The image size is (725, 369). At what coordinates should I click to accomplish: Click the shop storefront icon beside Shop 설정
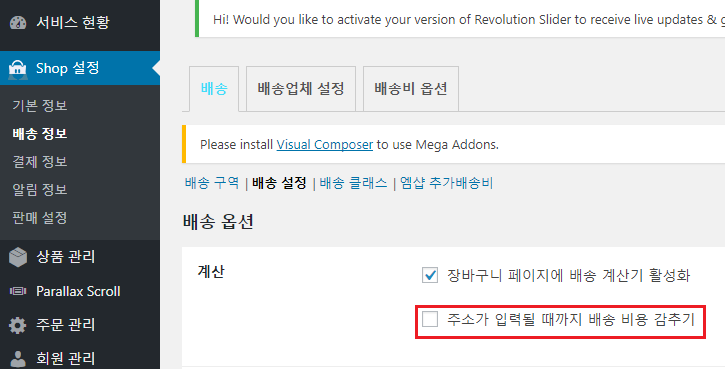18,68
